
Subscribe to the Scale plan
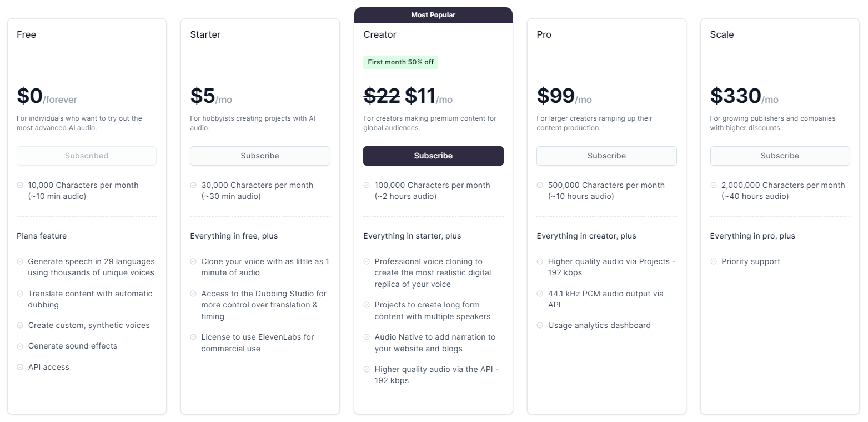click(x=780, y=156)
